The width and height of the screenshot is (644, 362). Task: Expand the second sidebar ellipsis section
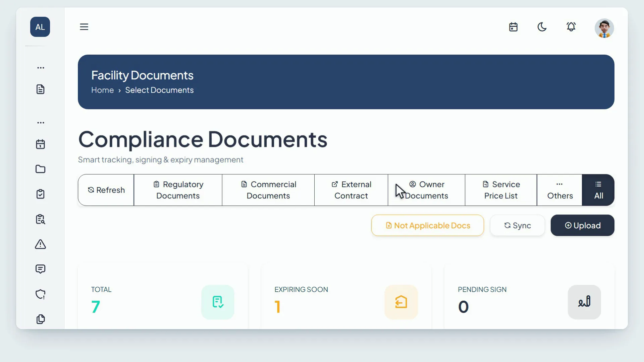[41, 123]
